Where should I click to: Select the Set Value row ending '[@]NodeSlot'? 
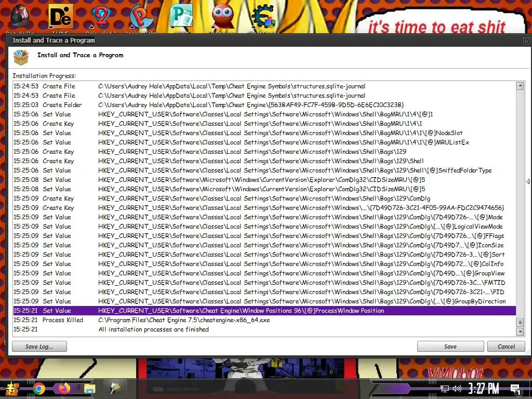(264, 132)
